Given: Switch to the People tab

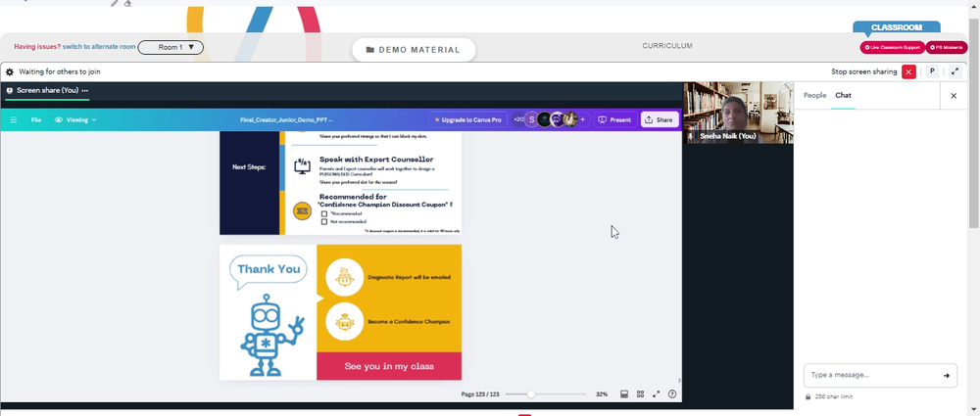Looking at the screenshot, I should [x=814, y=96].
